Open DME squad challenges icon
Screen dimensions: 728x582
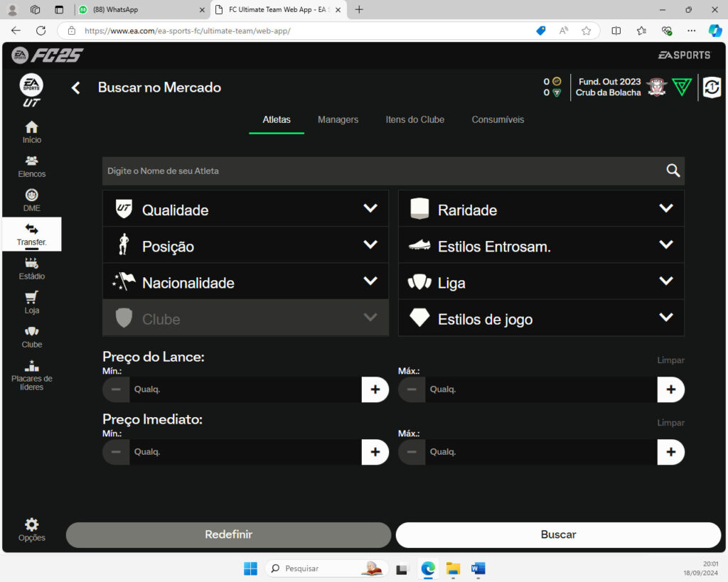31,200
